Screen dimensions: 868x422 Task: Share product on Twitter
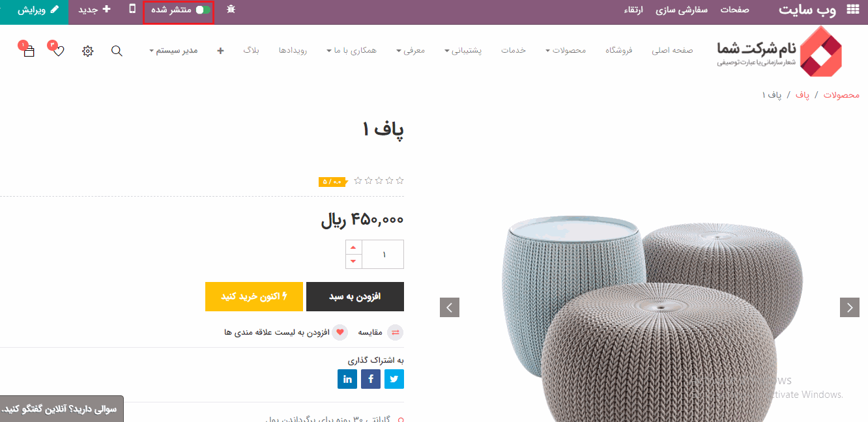(x=394, y=379)
